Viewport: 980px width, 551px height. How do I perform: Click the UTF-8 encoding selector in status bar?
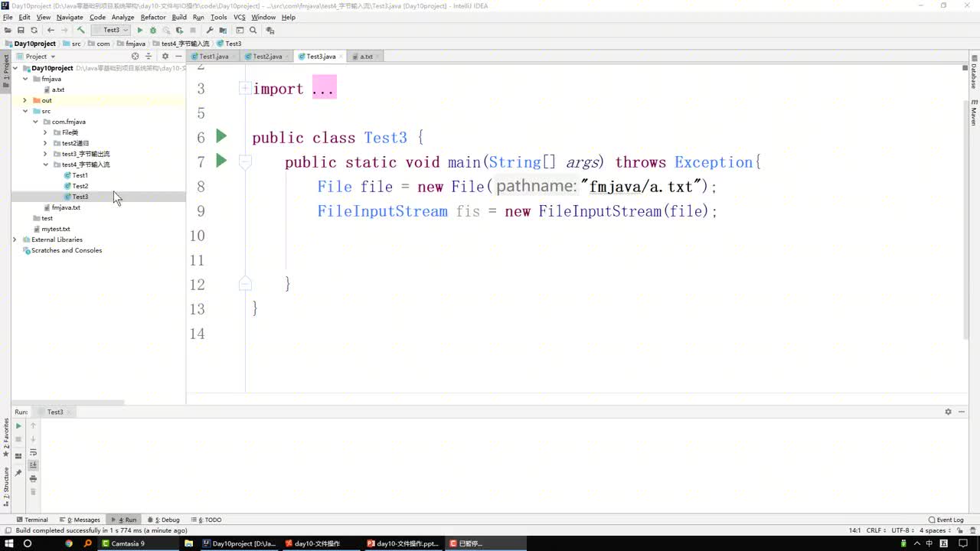[x=901, y=530]
